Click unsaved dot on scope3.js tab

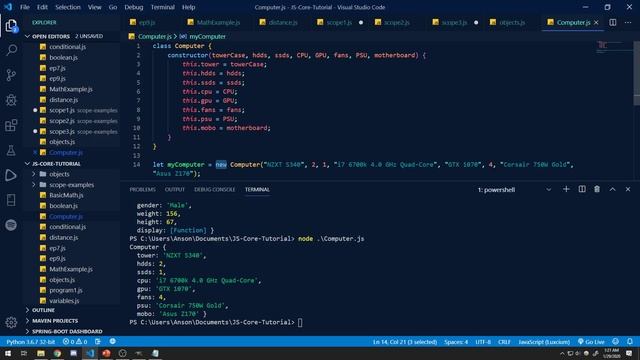[x=476, y=22]
